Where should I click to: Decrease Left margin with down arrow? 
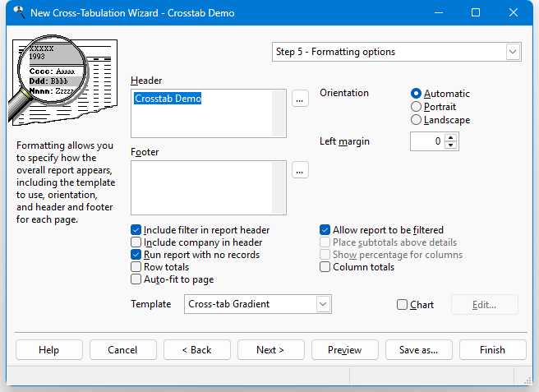(450, 145)
